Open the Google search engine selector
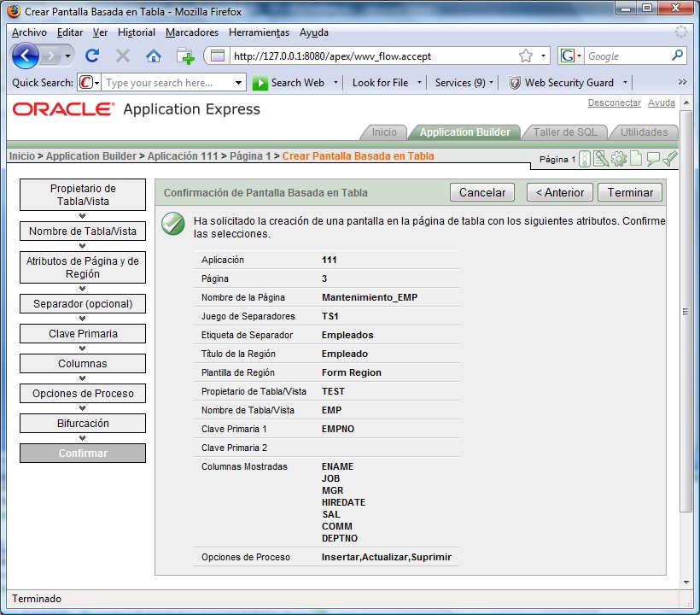 click(x=570, y=56)
